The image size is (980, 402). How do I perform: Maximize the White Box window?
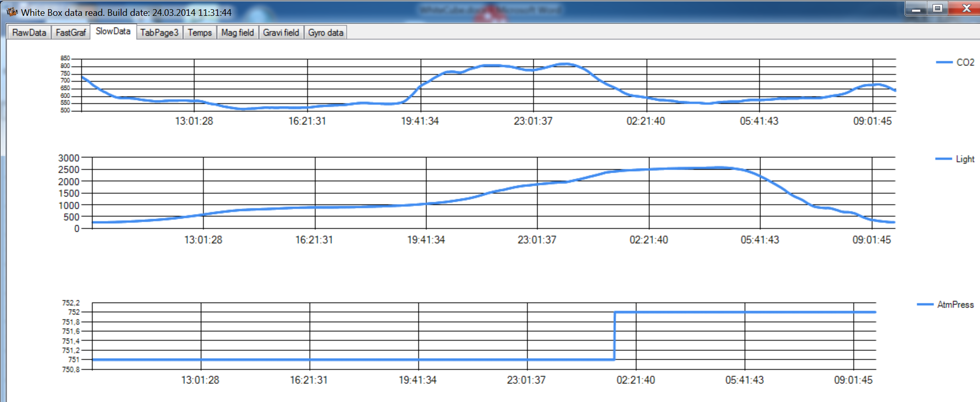click(938, 9)
